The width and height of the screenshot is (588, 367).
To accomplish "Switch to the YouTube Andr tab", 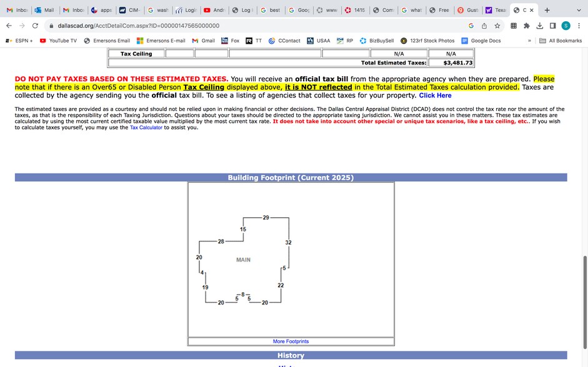I will pos(214,10).
